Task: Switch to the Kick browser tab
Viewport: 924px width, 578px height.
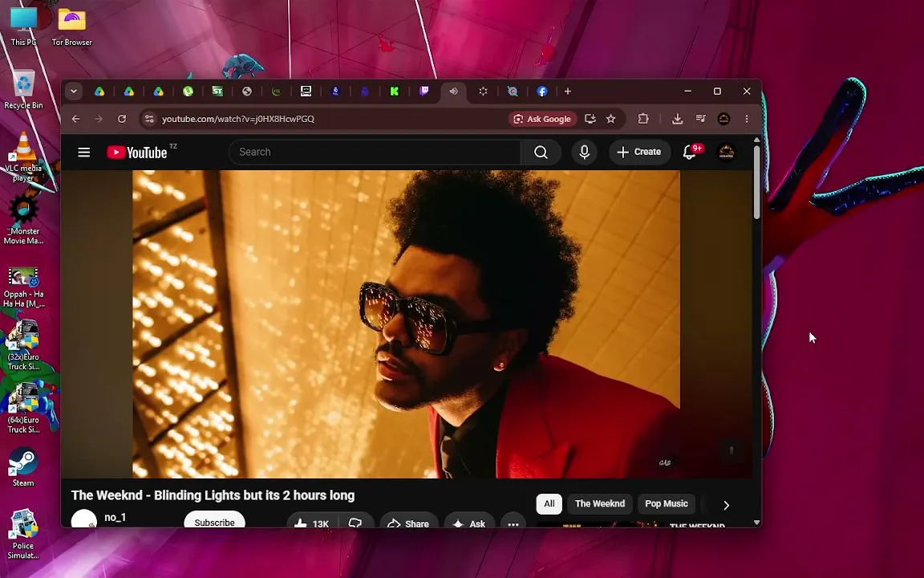Action: 395,92
